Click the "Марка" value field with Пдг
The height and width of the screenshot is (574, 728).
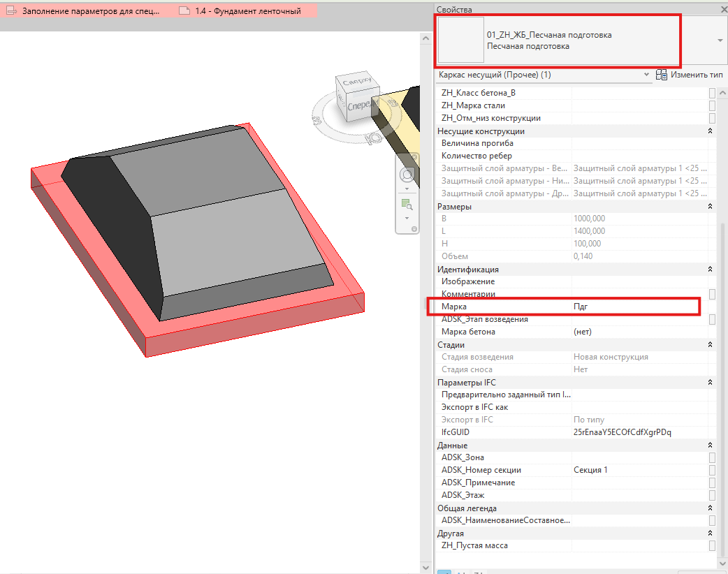tap(636, 307)
